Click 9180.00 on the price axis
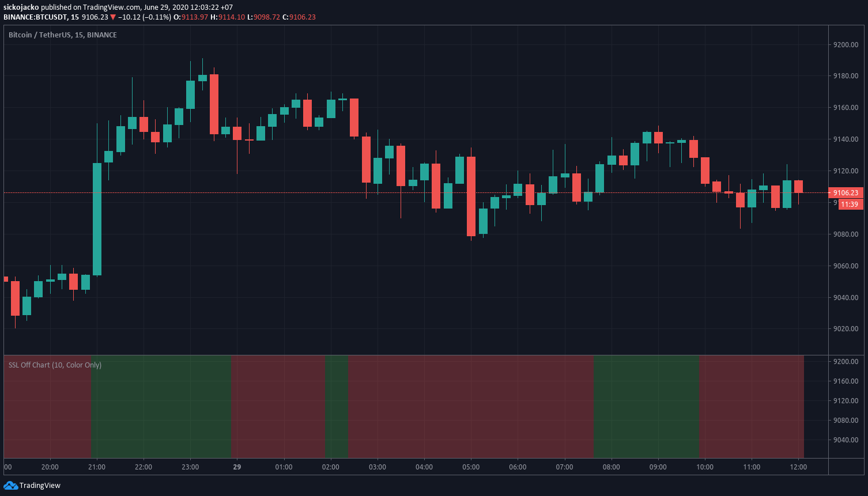Viewport: 868px width, 496px height. (x=846, y=76)
